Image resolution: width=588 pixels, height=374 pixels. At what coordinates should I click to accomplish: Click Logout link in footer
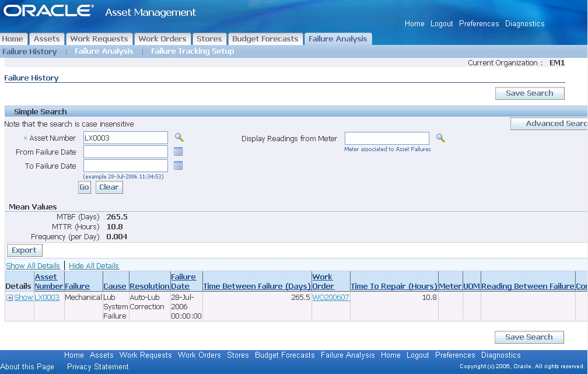[418, 355]
